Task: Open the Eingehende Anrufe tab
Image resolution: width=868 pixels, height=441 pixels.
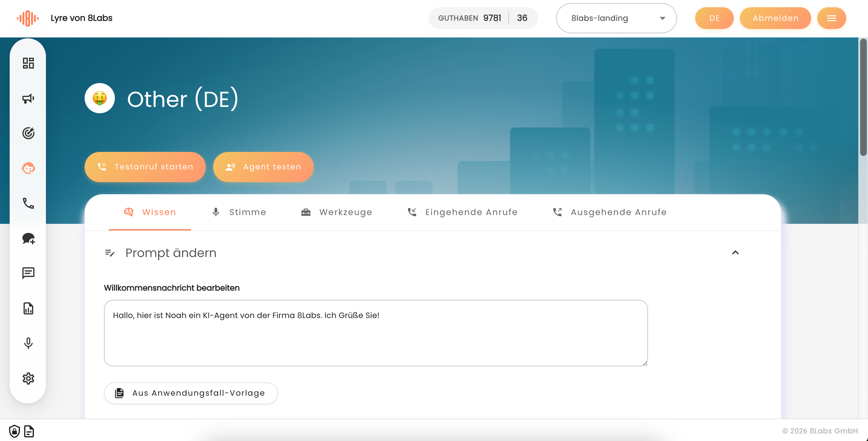Action: click(462, 212)
